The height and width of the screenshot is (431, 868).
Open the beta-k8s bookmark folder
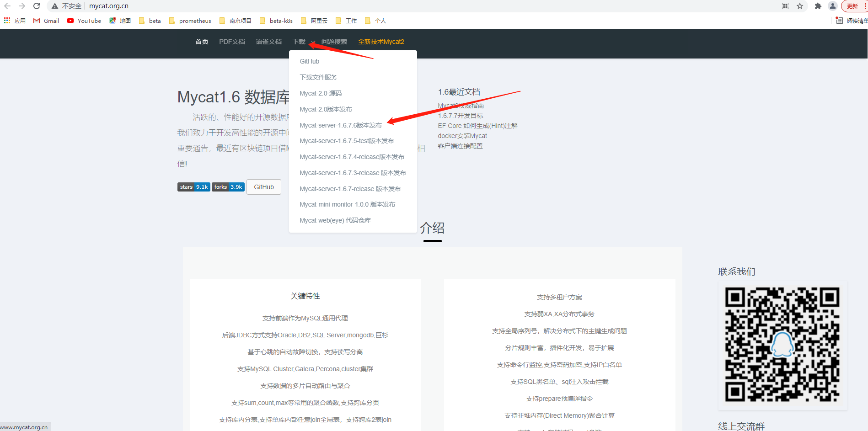(276, 21)
